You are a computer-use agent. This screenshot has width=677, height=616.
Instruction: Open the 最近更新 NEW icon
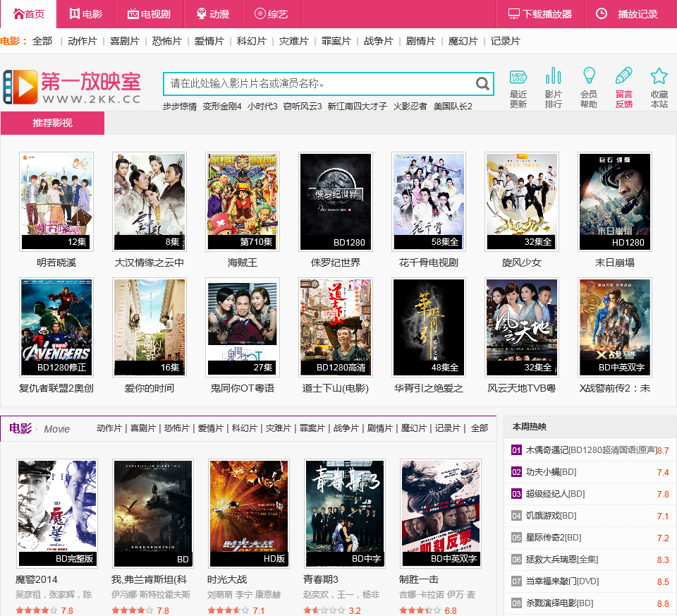coord(518,77)
